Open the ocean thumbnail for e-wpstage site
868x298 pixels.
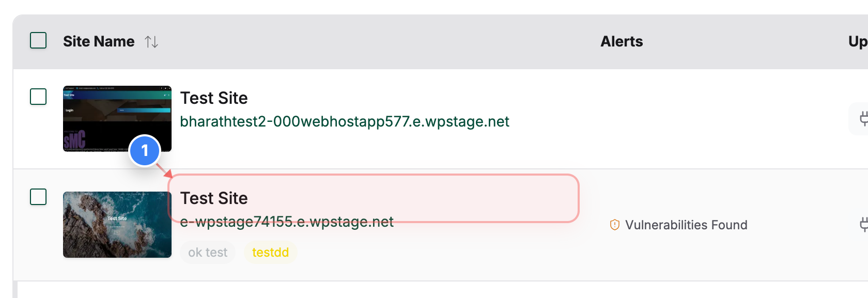click(117, 225)
